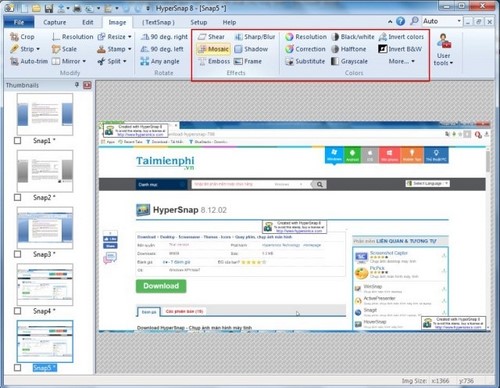
Task: Tick the Snap4 checkbox
Action: [18, 311]
